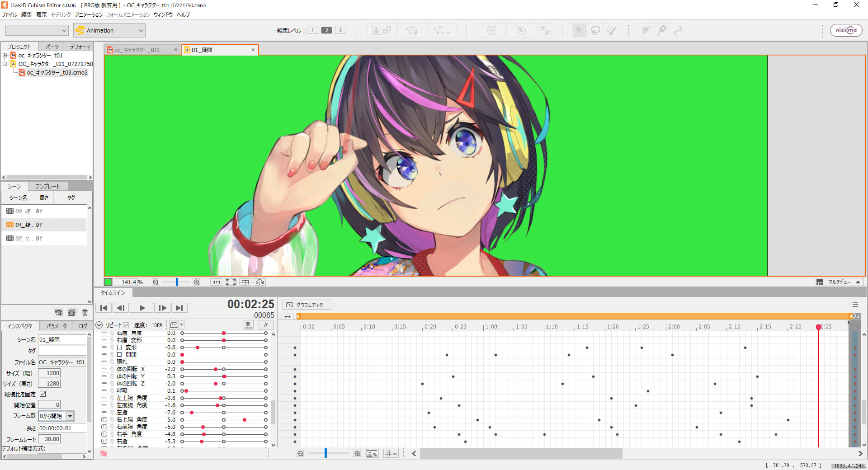The height and width of the screenshot is (470, 868).
Task: Click the fit-to-view icon in viewport controls
Action: [231, 282]
